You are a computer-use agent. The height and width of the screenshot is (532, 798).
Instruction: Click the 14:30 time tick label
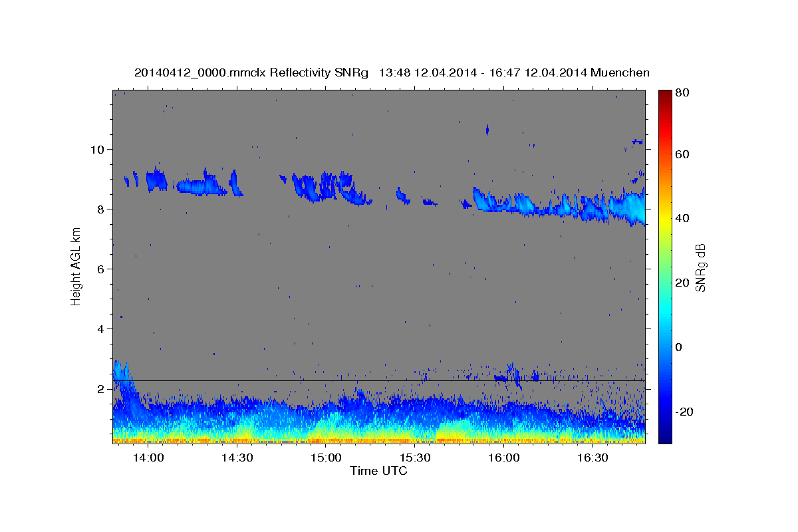[237, 458]
